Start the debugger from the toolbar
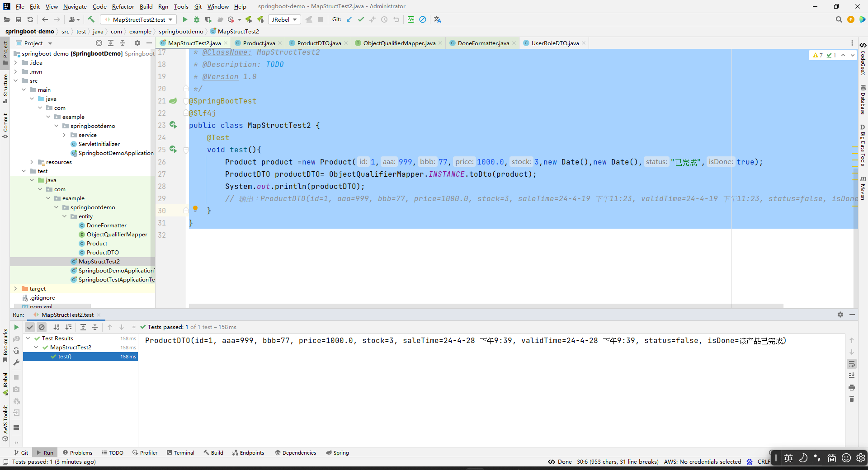Image resolution: width=868 pixels, height=470 pixels. [x=196, y=19]
